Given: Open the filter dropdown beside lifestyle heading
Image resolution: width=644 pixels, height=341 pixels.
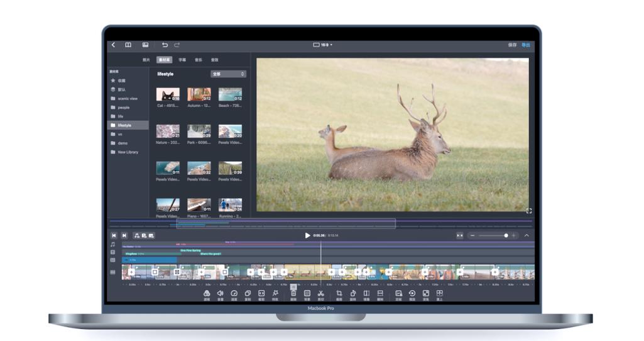Looking at the screenshot, I should tap(228, 74).
